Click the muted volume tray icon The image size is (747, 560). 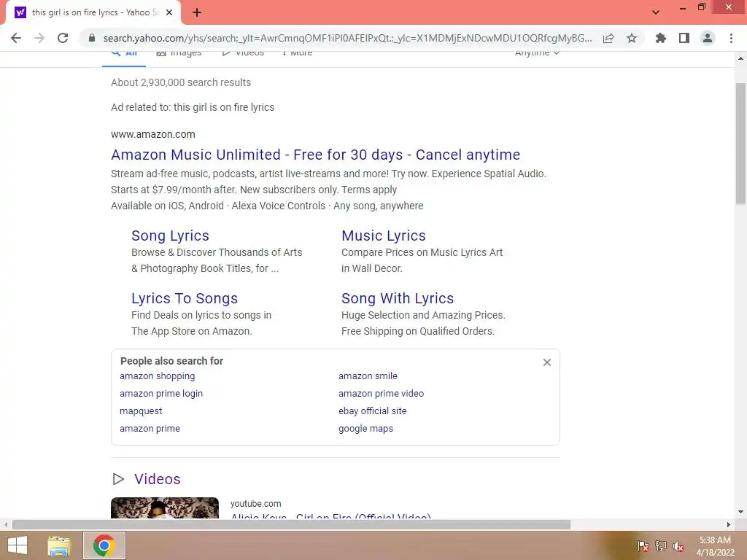(678, 546)
